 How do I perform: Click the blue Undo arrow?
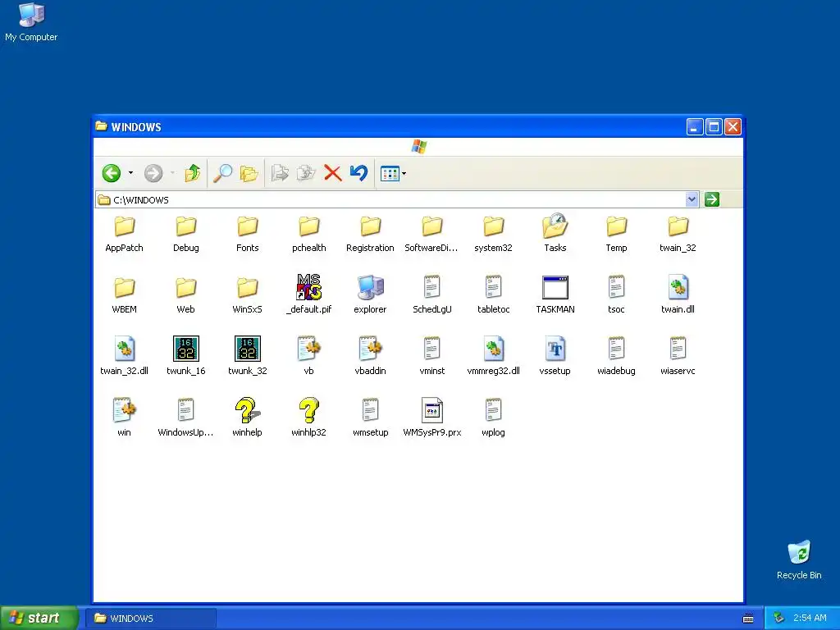358,172
